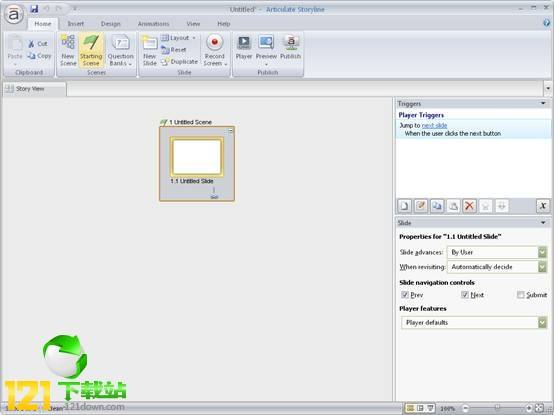The image size is (554, 415).
Task: Click the 'Player Triggers' heading
Action: [x=421, y=115]
